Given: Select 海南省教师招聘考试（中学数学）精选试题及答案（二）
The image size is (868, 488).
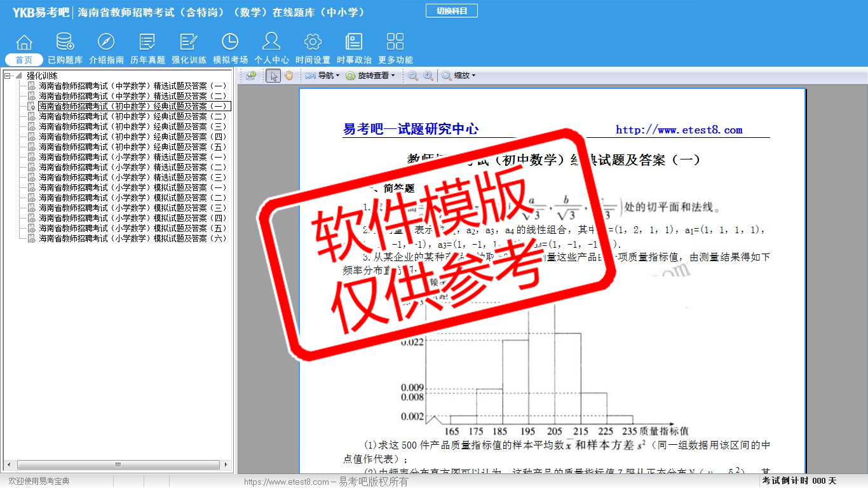Looking at the screenshot, I should pyautogui.click(x=133, y=96).
